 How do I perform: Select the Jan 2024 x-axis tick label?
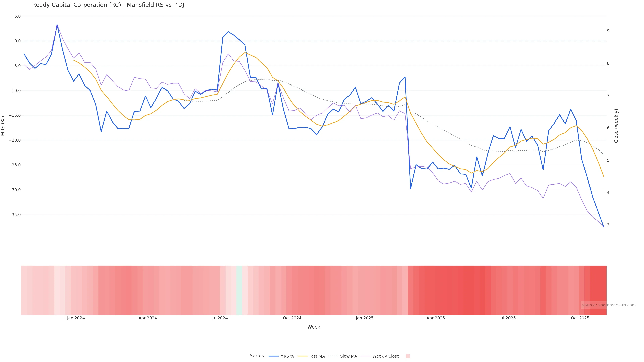(x=76, y=318)
